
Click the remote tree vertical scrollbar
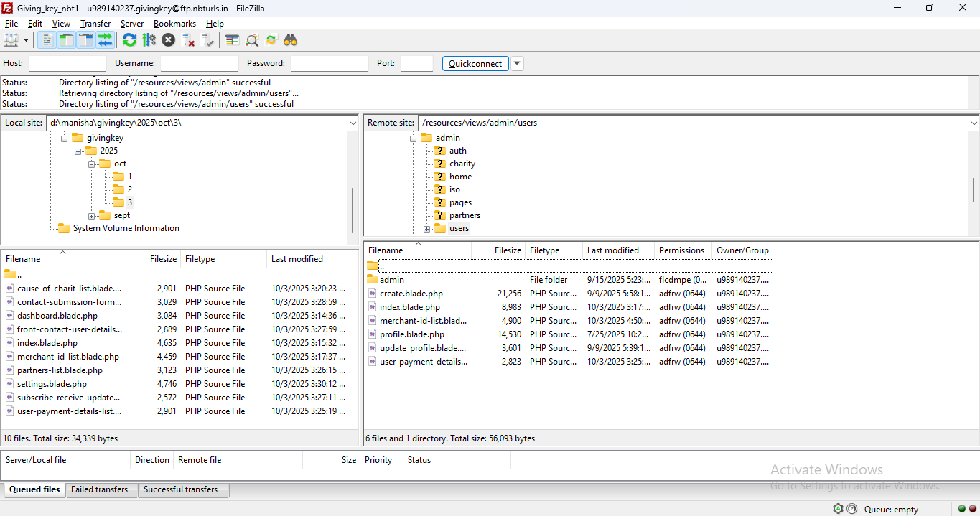(974, 190)
